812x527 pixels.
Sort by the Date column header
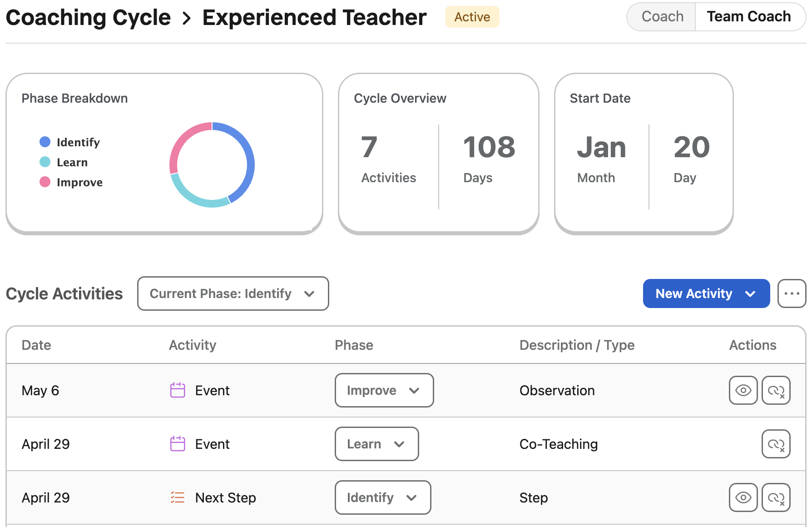pos(36,345)
